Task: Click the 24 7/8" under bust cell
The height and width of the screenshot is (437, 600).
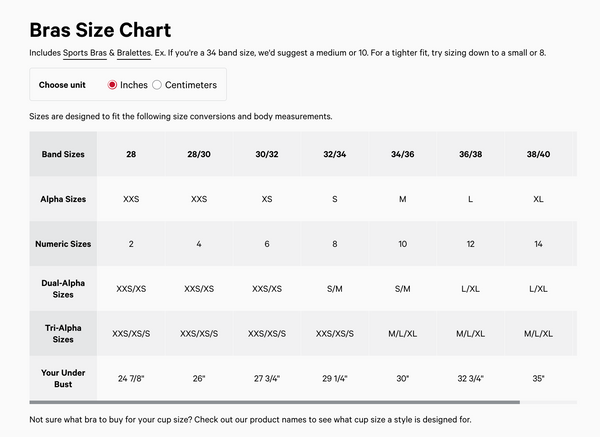Action: (x=131, y=379)
